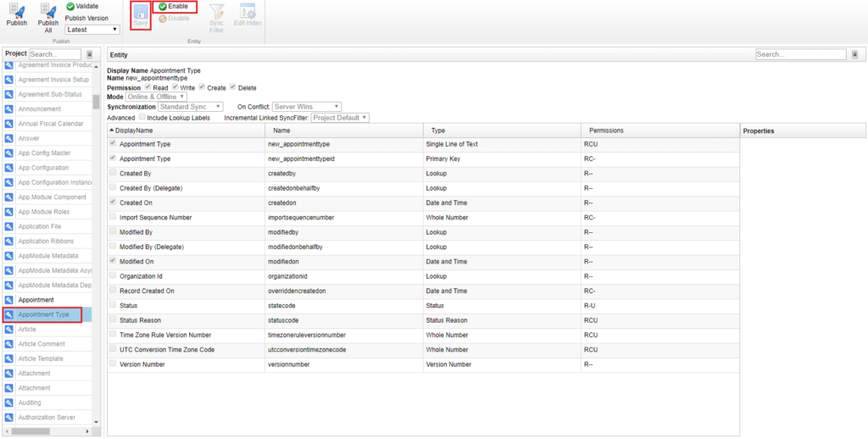Open the On Conflict Server Wins dropdown

(x=306, y=106)
